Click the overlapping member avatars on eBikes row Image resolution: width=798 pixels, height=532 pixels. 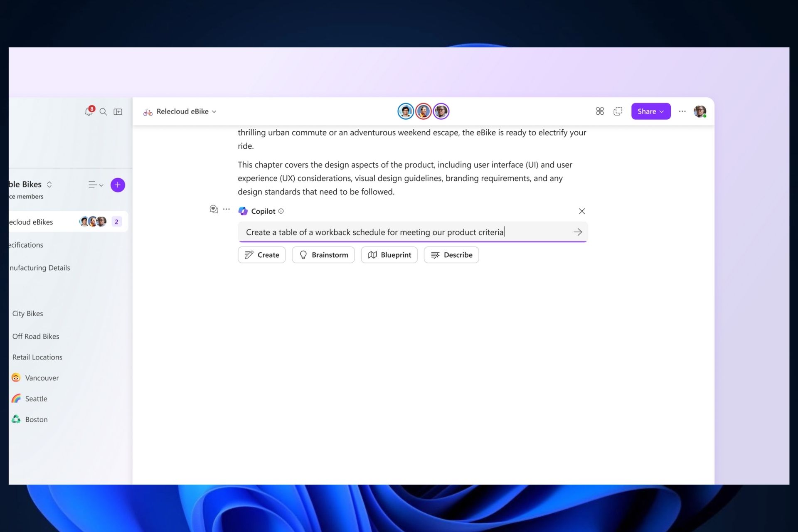coord(93,222)
